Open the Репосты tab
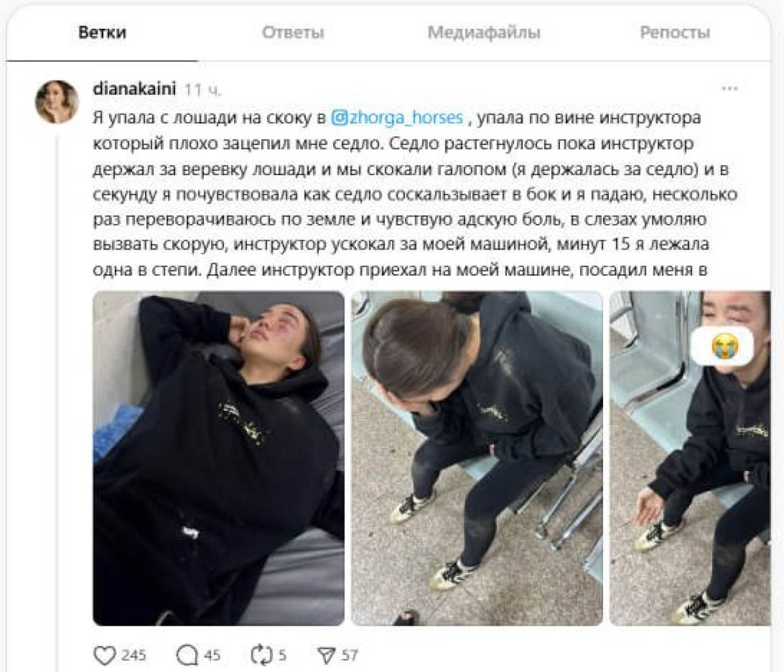The image size is (784, 672). click(675, 33)
